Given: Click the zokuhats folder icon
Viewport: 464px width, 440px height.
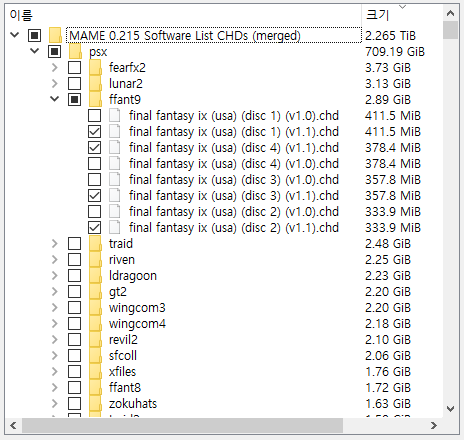Looking at the screenshot, I should 95,403.
